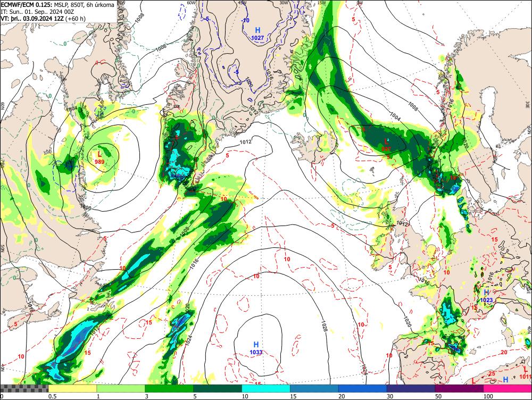Viewport: 532px width, 400px height.
Task: Click the legend scale value '100'
Action: click(x=488, y=396)
